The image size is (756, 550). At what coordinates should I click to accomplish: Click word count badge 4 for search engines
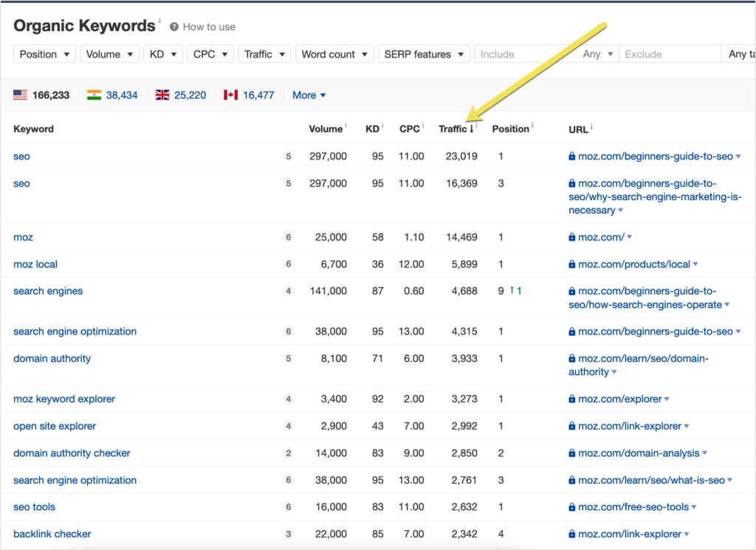289,291
